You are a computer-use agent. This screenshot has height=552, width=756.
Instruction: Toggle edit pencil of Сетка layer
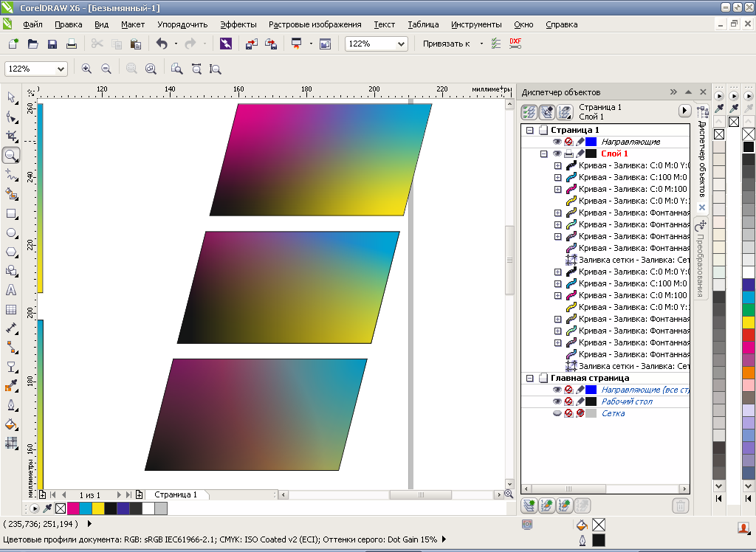click(x=580, y=413)
